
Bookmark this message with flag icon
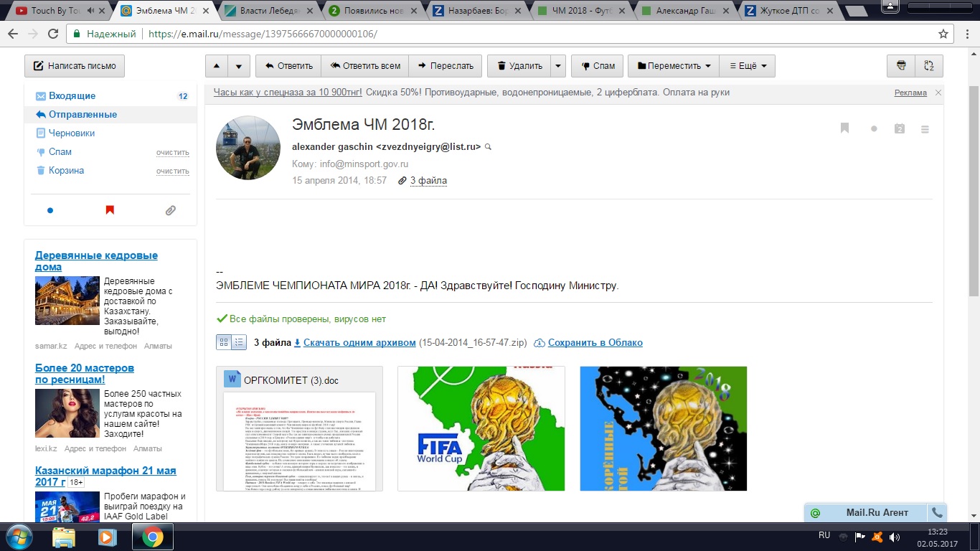844,128
